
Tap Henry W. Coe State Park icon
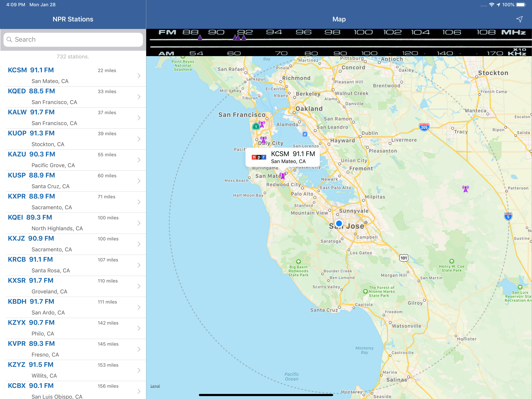[x=452, y=261]
